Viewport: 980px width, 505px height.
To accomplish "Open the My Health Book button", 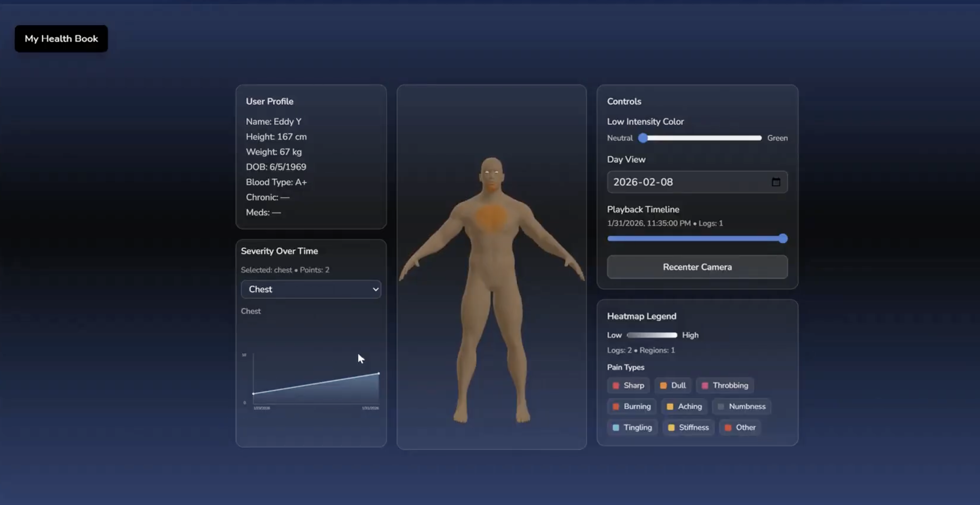I will coord(61,39).
